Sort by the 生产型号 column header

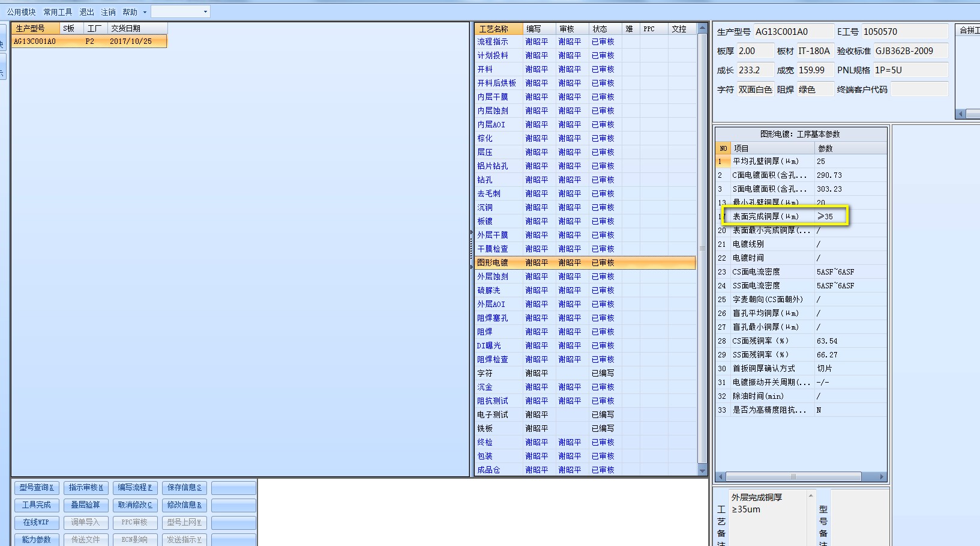pos(36,29)
